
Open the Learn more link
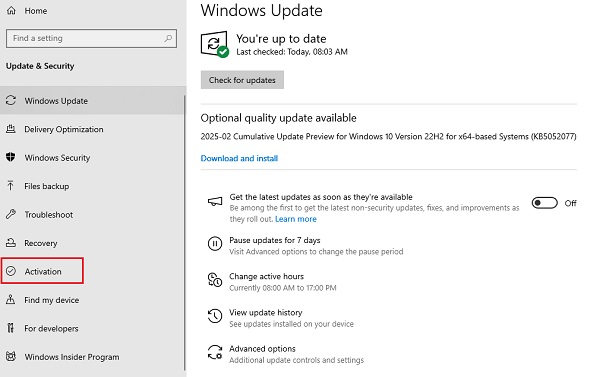pos(296,219)
